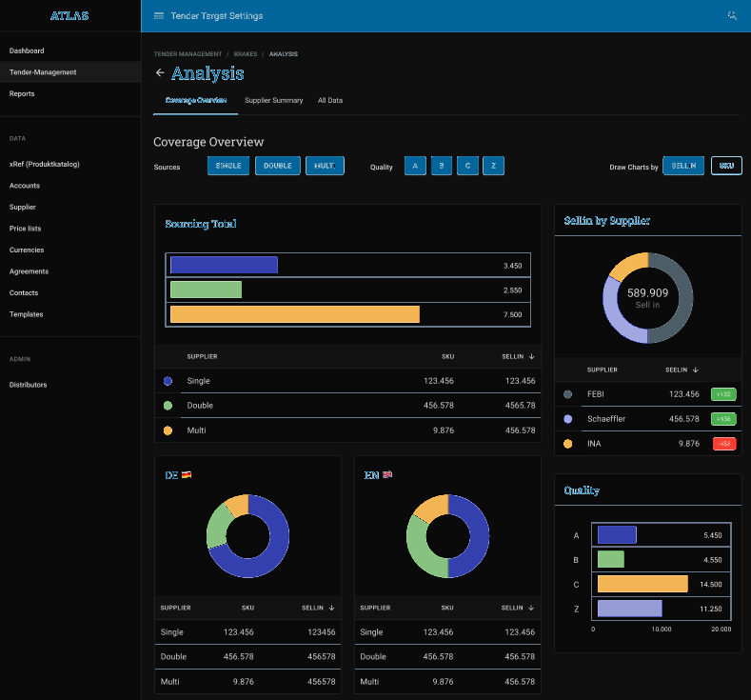Click orange dot for Multi row

pyautogui.click(x=168, y=430)
